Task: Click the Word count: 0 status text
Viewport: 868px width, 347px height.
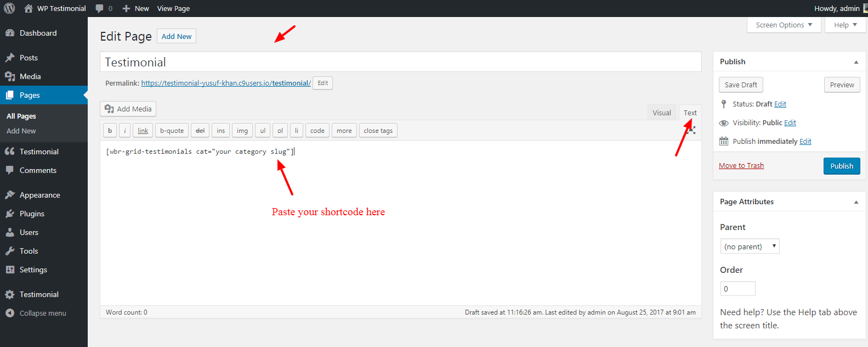Action: [x=127, y=312]
